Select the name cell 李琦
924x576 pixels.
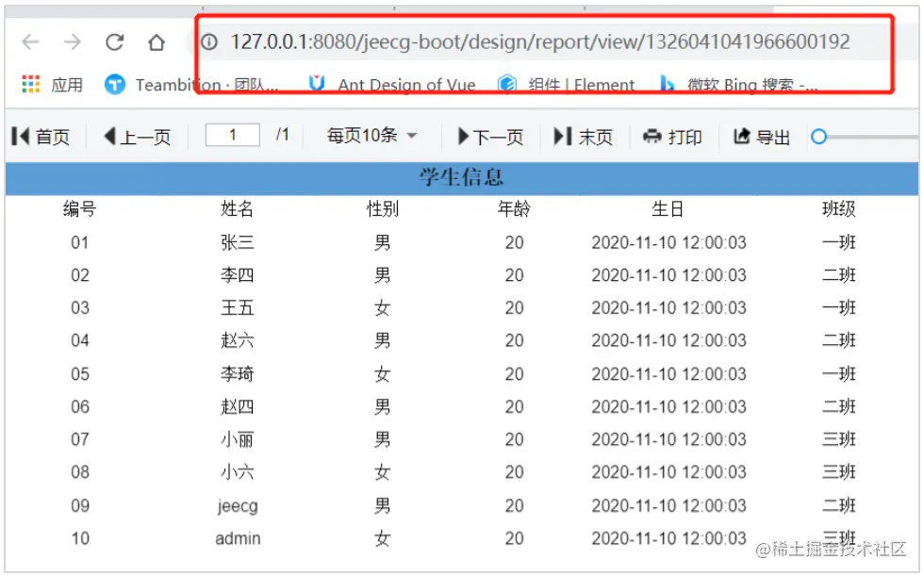[237, 373]
